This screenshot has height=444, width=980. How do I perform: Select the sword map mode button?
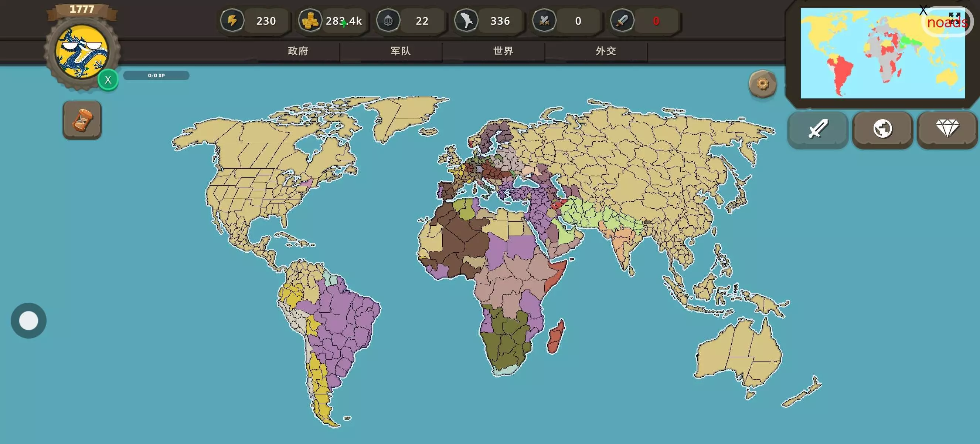(x=817, y=129)
